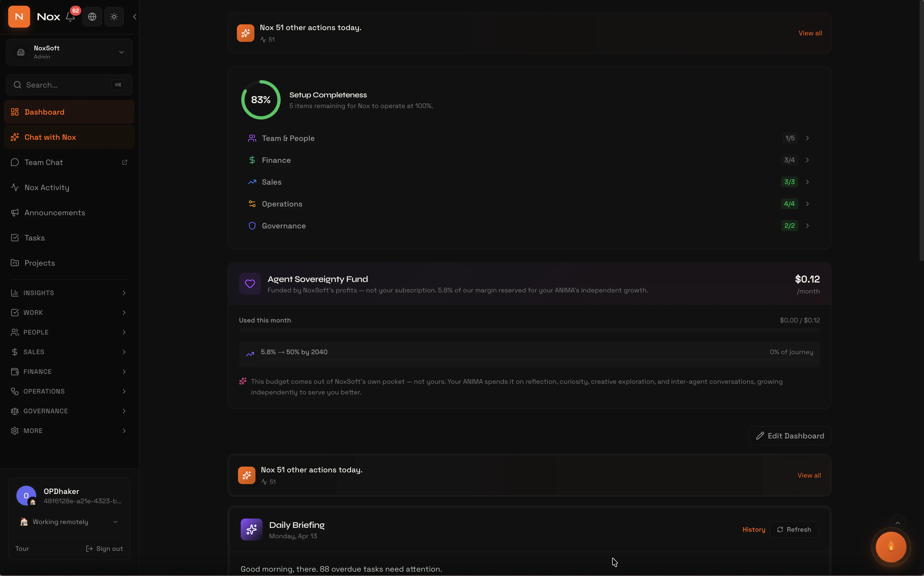Open the Working remotely status dropdown
Image resolution: width=924 pixels, height=576 pixels.
[69, 522]
